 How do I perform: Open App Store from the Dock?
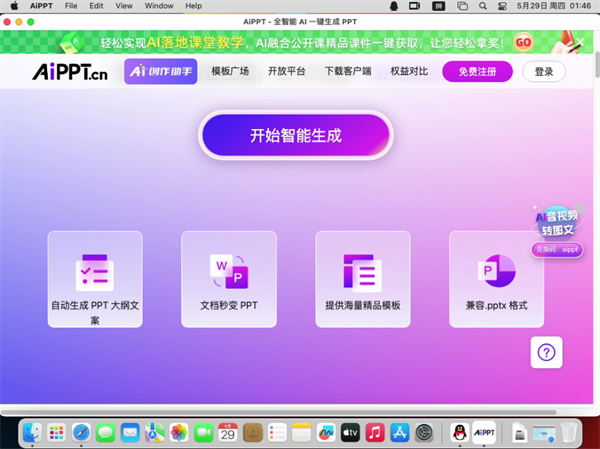399,433
